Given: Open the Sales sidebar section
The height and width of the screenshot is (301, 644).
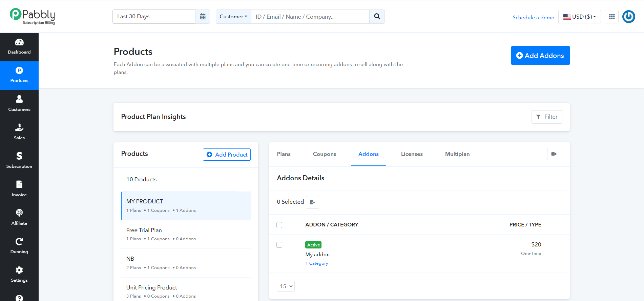Looking at the screenshot, I should click(19, 132).
